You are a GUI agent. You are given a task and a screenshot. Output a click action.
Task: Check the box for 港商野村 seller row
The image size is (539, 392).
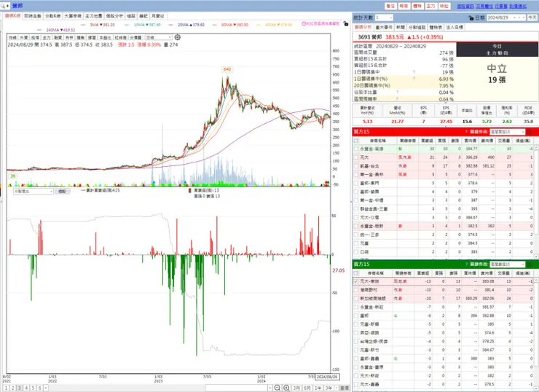tap(356, 290)
